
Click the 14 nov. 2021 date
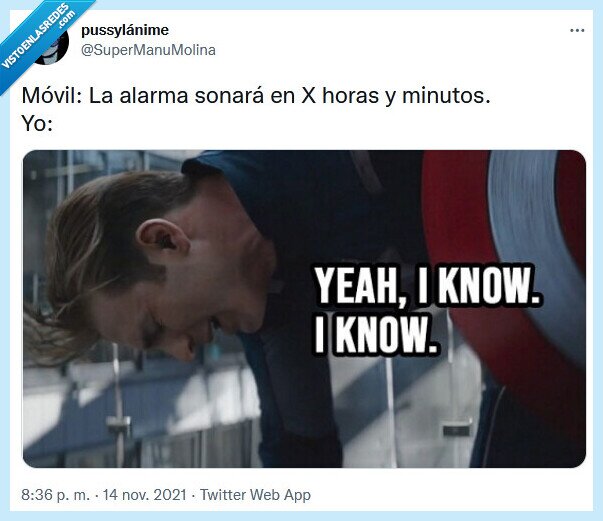(145, 494)
